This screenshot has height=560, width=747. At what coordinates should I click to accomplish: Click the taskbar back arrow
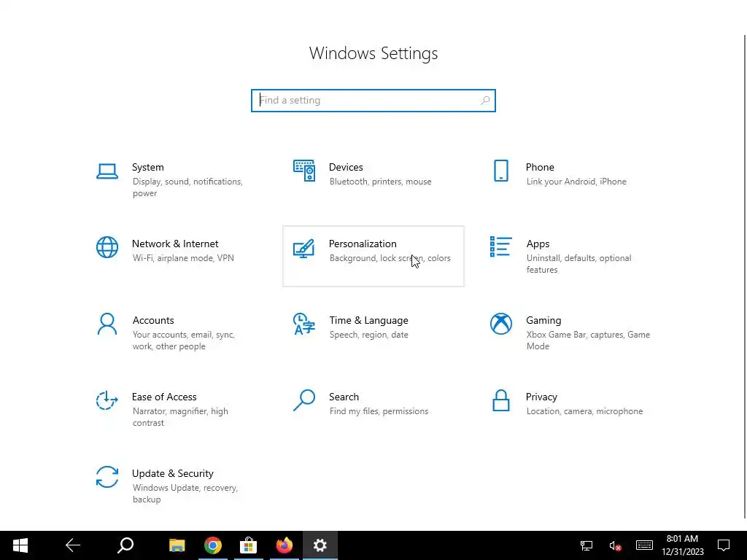point(73,545)
